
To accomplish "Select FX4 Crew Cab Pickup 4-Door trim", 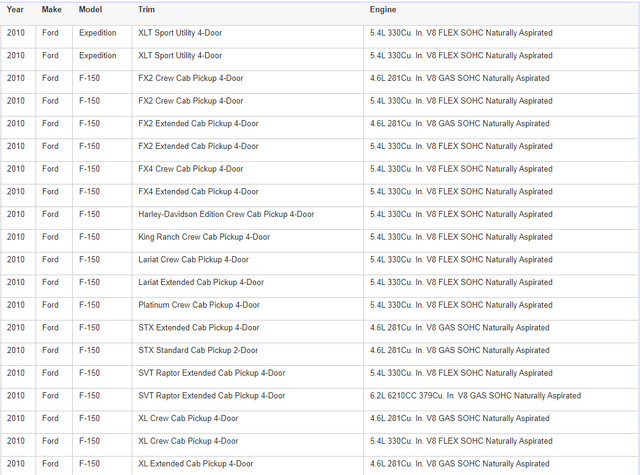I will 191,169.
